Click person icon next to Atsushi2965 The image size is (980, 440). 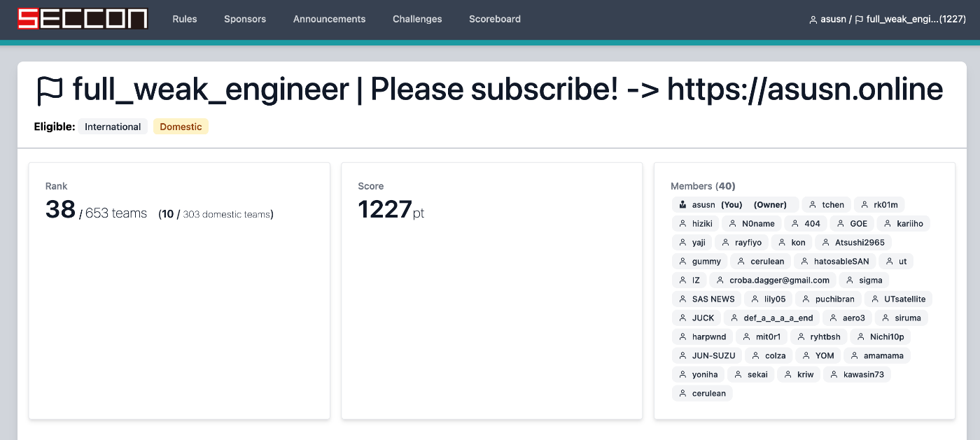tap(825, 243)
